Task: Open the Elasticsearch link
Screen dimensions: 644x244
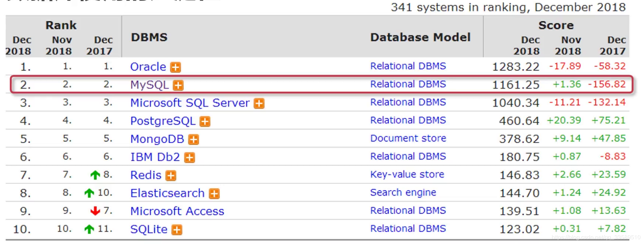Action: [168, 193]
